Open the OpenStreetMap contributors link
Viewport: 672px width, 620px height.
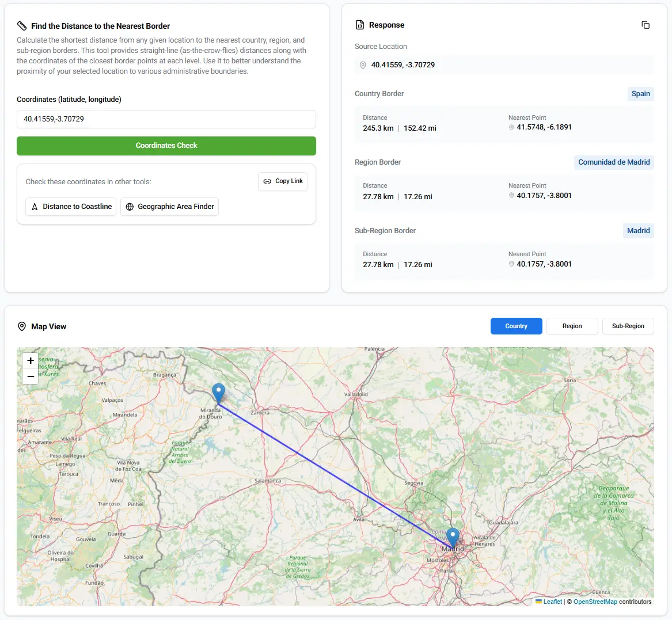[x=595, y=602]
